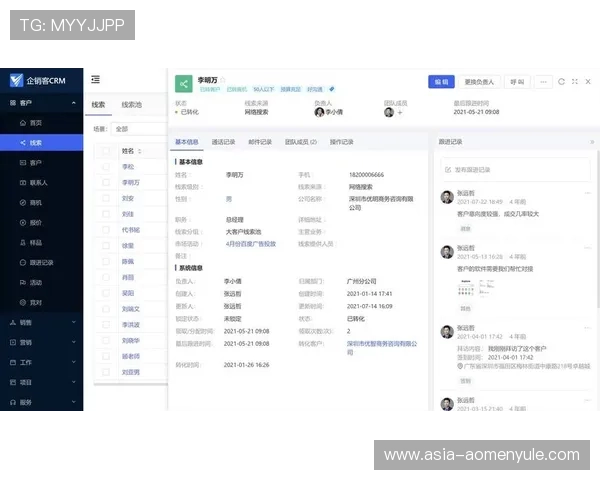Open 4月份百度广告投放 campaign link

tap(251, 244)
